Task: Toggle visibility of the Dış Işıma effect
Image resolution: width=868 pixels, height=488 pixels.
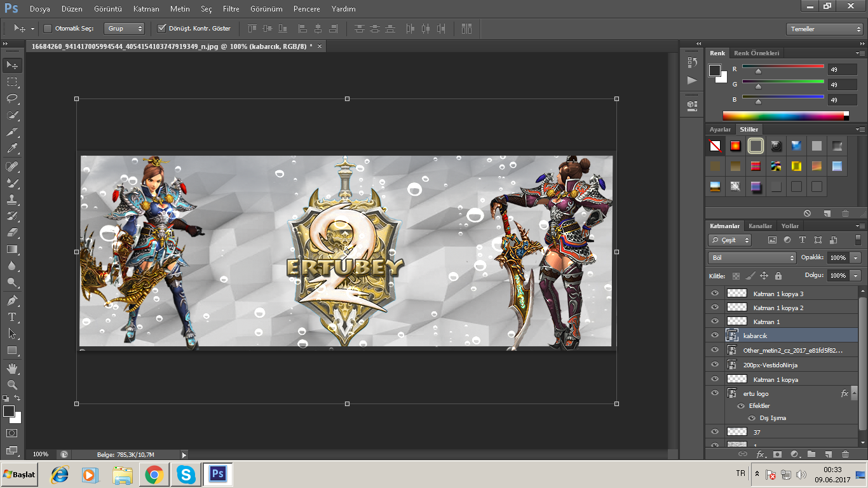Action: [752, 418]
